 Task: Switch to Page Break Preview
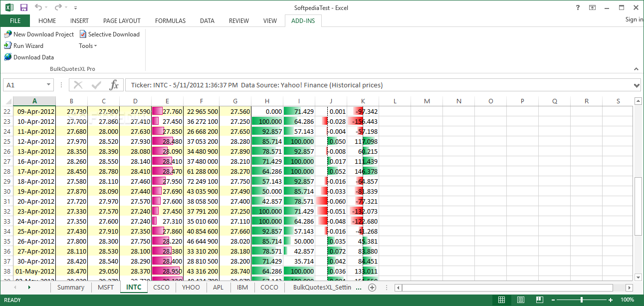539,300
